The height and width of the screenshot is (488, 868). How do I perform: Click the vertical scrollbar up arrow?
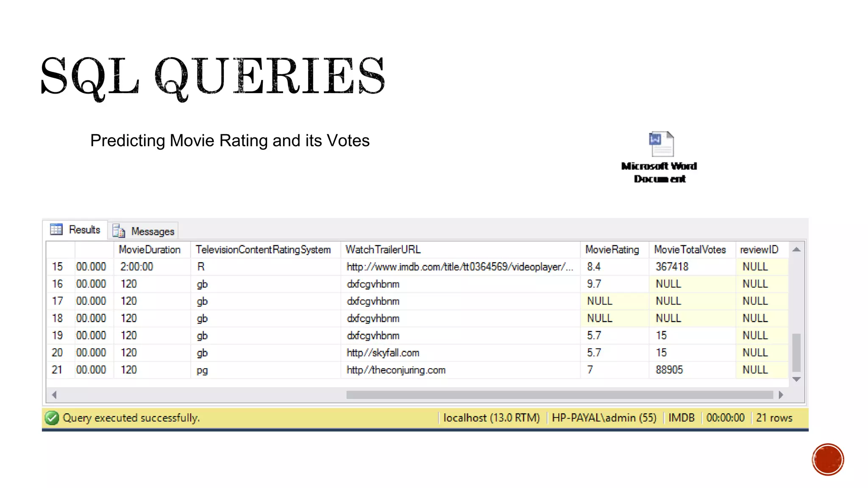pos(796,250)
